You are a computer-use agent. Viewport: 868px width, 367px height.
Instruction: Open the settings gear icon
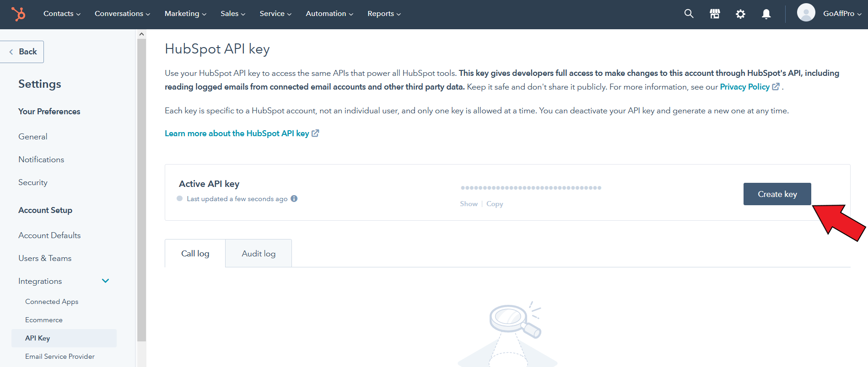tap(740, 14)
